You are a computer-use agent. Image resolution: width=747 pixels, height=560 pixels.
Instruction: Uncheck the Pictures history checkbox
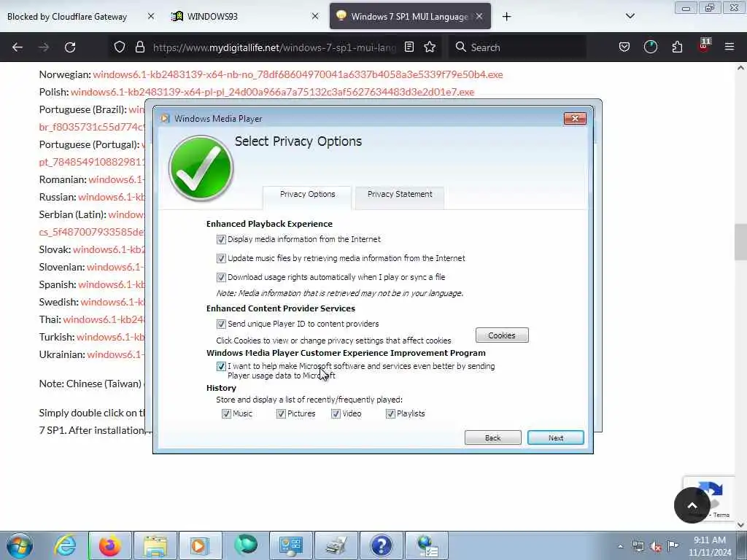pyautogui.click(x=281, y=414)
